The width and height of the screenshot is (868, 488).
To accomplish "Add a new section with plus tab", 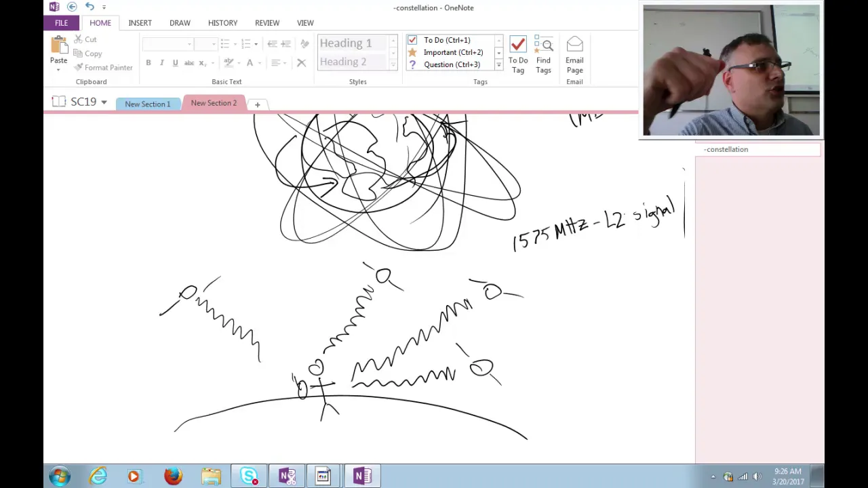I will click(257, 104).
